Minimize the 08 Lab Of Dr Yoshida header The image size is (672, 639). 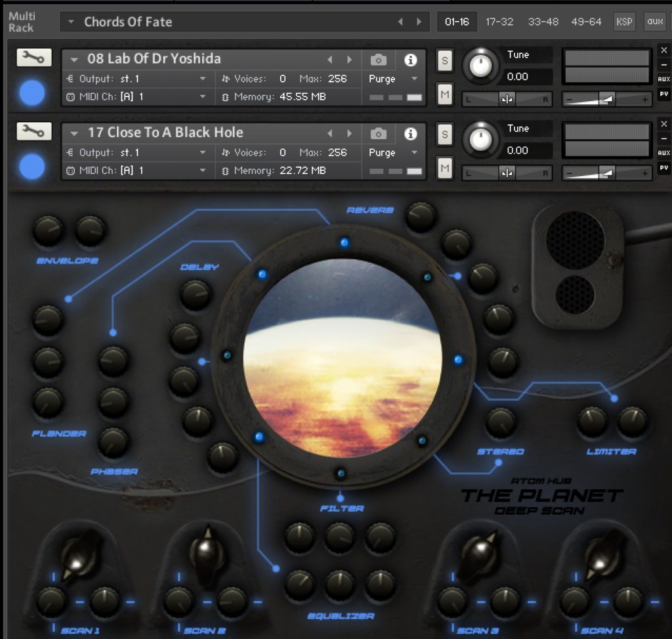pos(664,65)
